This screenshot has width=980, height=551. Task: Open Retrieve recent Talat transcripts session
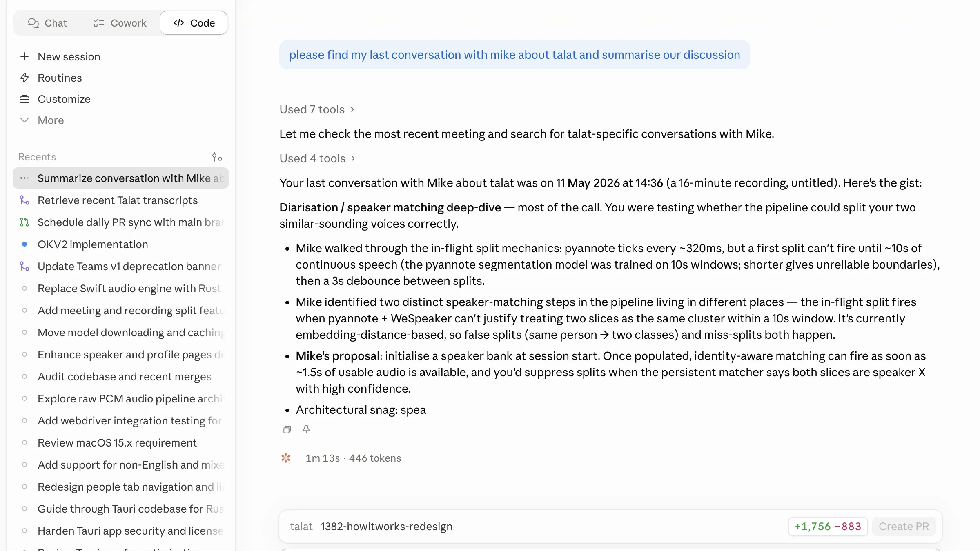tap(121, 200)
